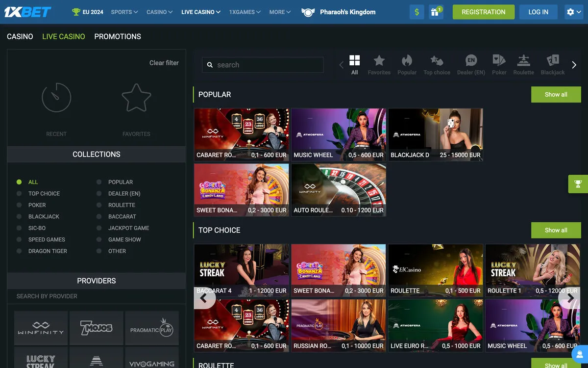Expand the More navigation dropdown
The image size is (588, 368).
(x=280, y=12)
